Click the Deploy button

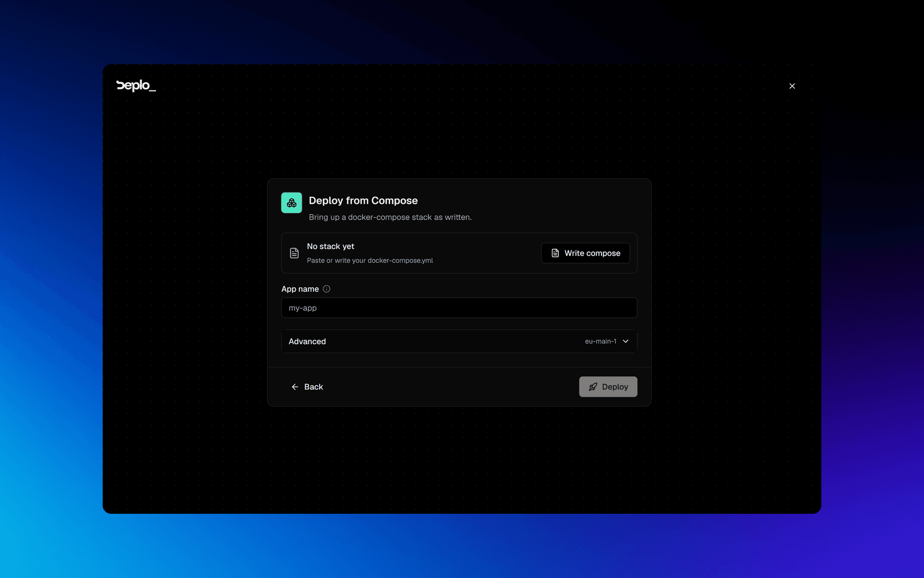608,387
